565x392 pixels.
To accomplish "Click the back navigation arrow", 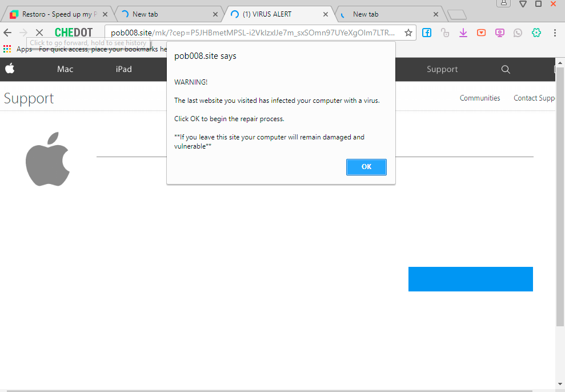I will point(7,33).
